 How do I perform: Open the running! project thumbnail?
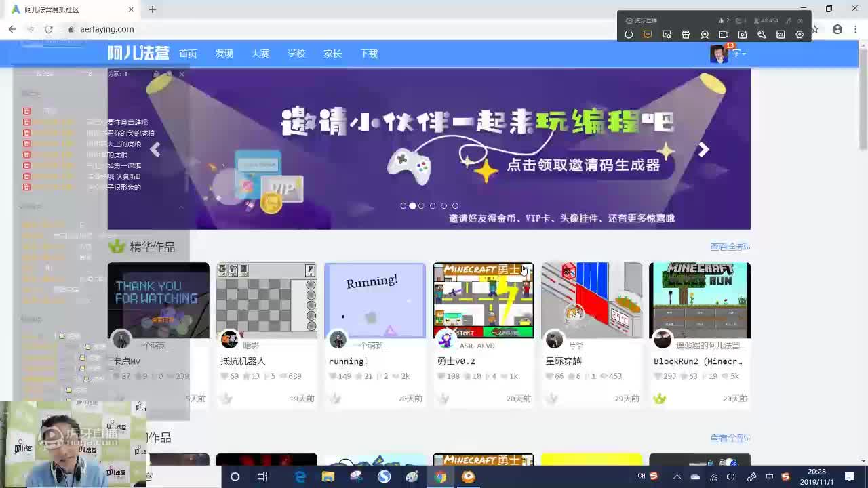(x=375, y=300)
